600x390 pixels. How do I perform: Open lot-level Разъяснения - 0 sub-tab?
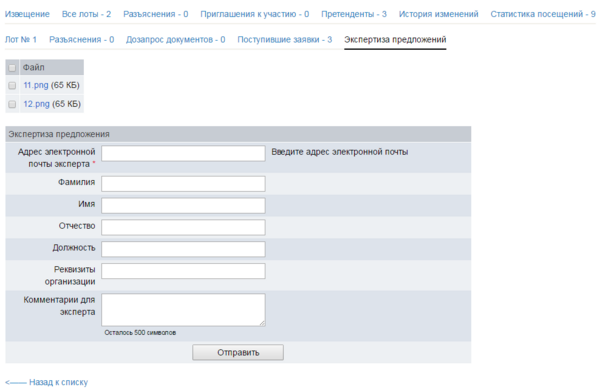[82, 39]
